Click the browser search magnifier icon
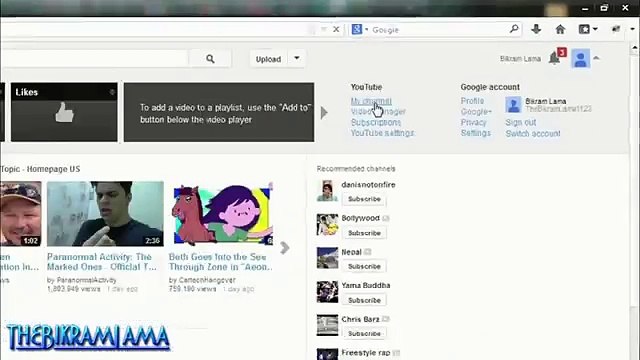This screenshot has height=360, width=640. pyautogui.click(x=514, y=29)
